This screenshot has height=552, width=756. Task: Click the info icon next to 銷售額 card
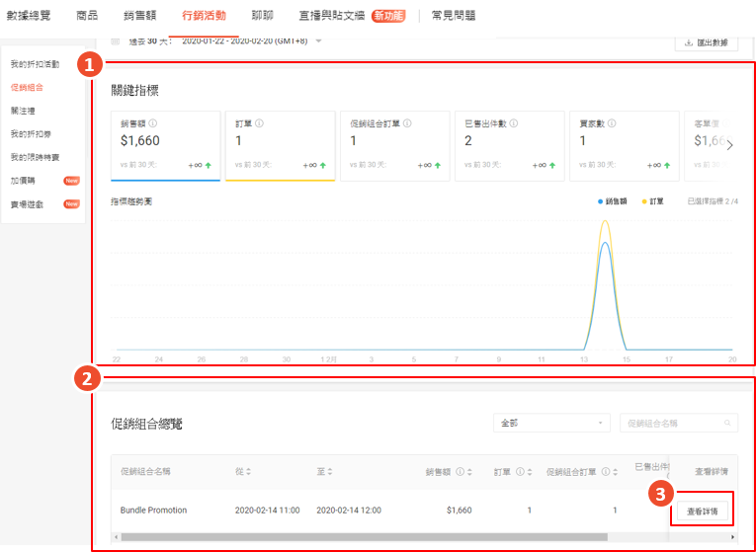point(152,124)
